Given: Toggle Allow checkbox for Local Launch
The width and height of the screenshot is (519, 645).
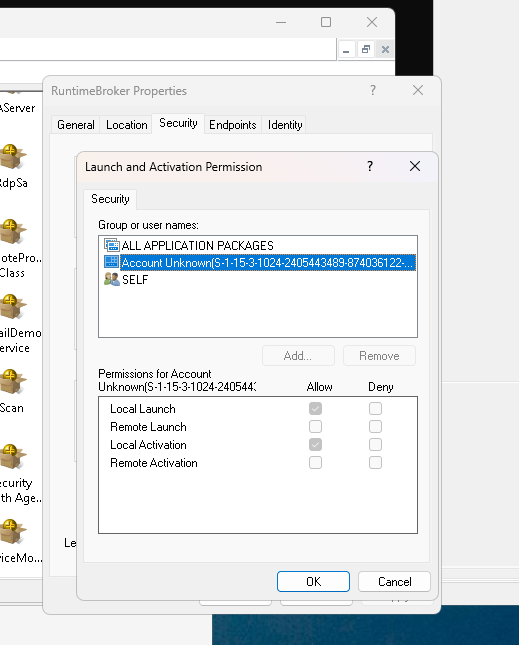Looking at the screenshot, I should 315,408.
